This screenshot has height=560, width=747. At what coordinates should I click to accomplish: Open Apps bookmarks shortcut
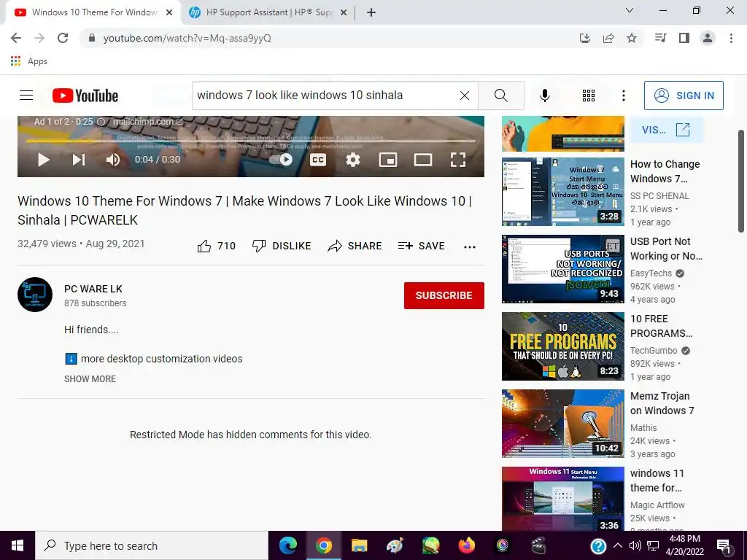pos(28,61)
